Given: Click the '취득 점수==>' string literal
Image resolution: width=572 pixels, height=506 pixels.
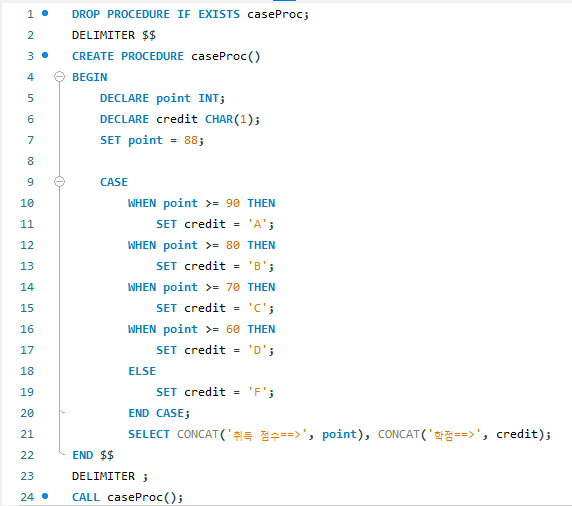Looking at the screenshot, I should [267, 434].
